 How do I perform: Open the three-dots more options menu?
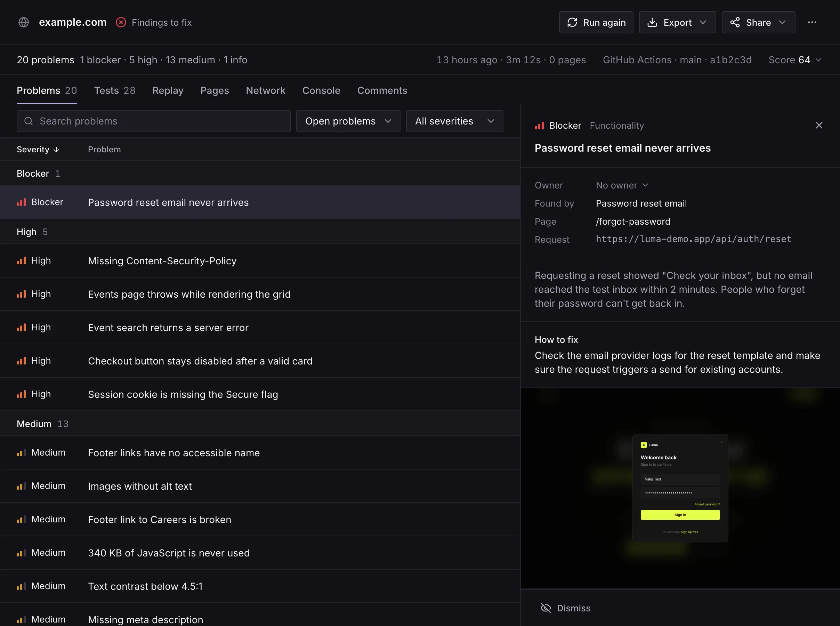[812, 22]
